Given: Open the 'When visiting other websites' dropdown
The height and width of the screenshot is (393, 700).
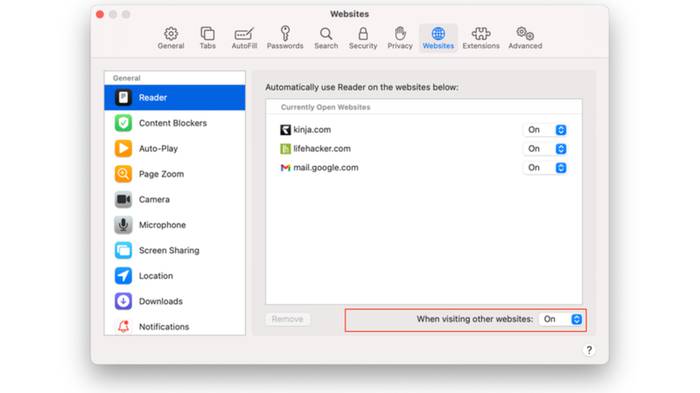Looking at the screenshot, I should coord(561,319).
